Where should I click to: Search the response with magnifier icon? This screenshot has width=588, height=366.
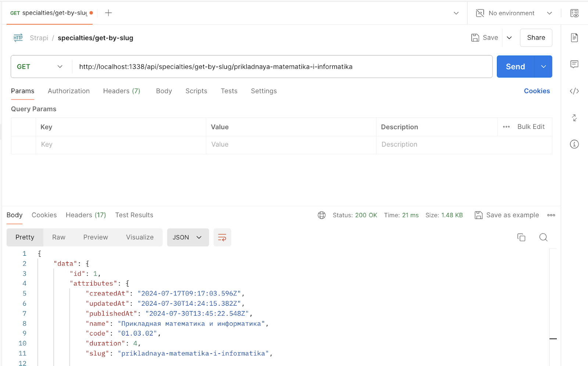(x=544, y=237)
